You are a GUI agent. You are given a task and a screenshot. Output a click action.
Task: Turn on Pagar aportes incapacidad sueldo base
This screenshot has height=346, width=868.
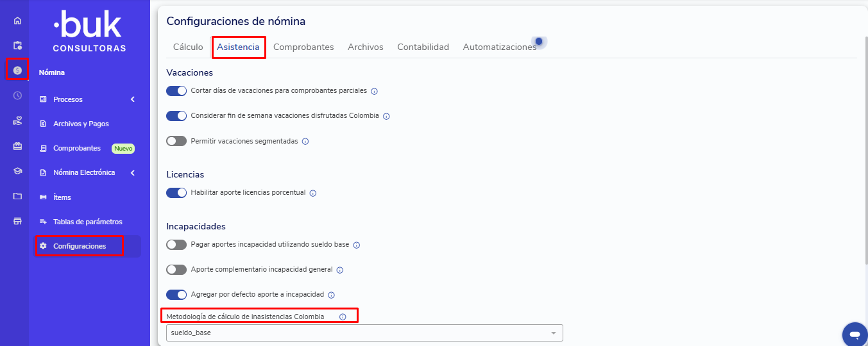pyautogui.click(x=176, y=245)
